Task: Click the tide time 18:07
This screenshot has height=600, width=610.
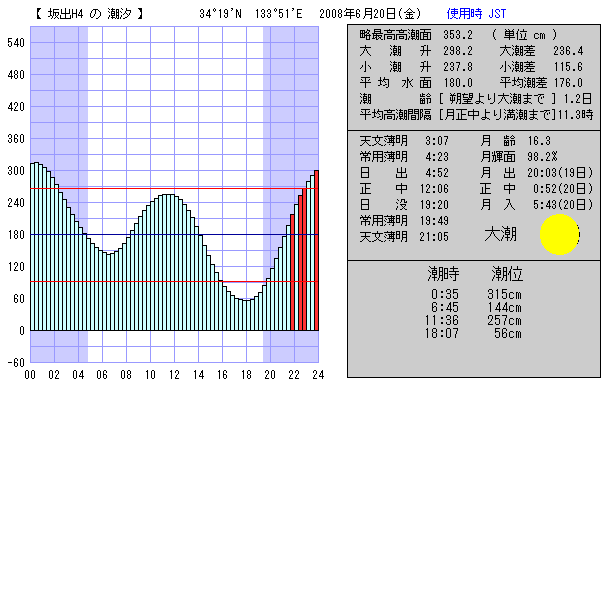Action: click(442, 333)
